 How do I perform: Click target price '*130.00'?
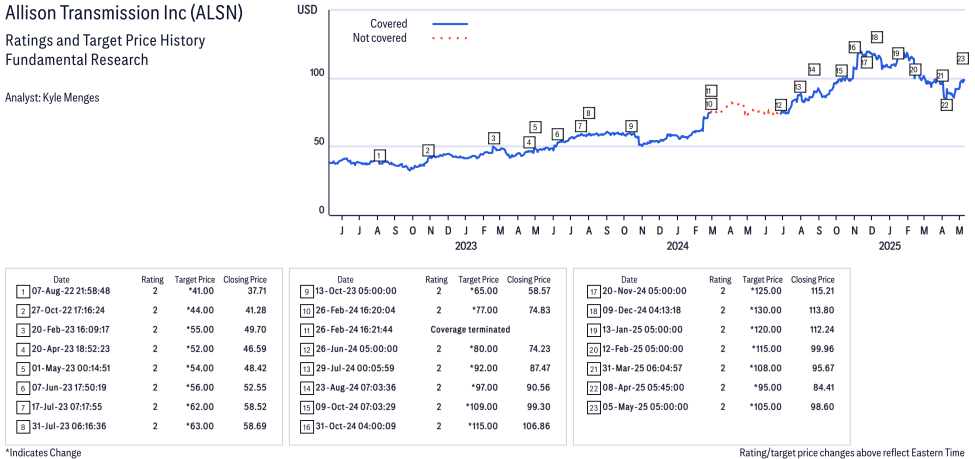(x=767, y=310)
